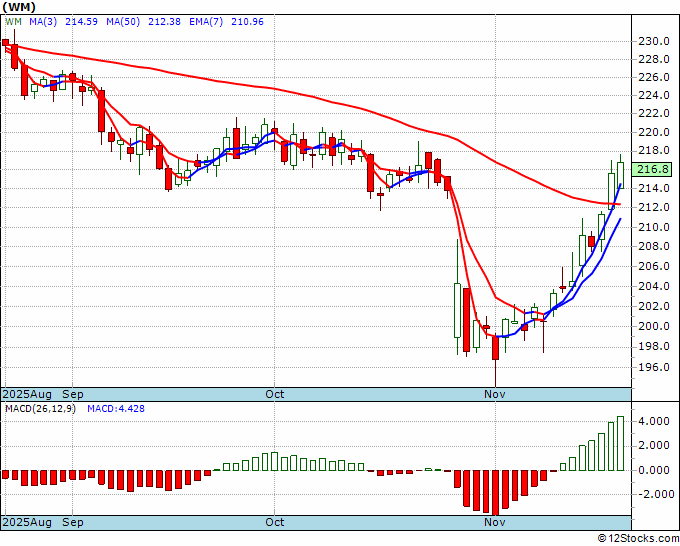The width and height of the screenshot is (680, 546).
Task: Click the 2.000 MACD axis label
Action: (x=656, y=445)
